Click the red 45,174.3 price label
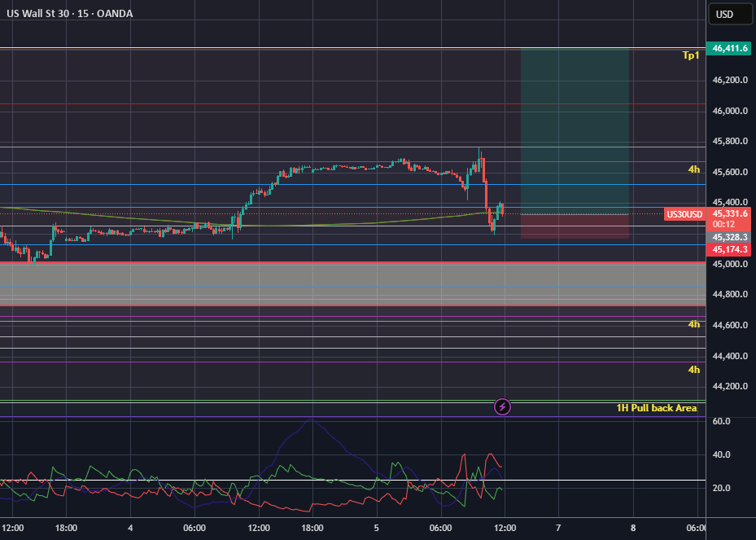Viewport: 756px width, 540px height. pyautogui.click(x=729, y=249)
